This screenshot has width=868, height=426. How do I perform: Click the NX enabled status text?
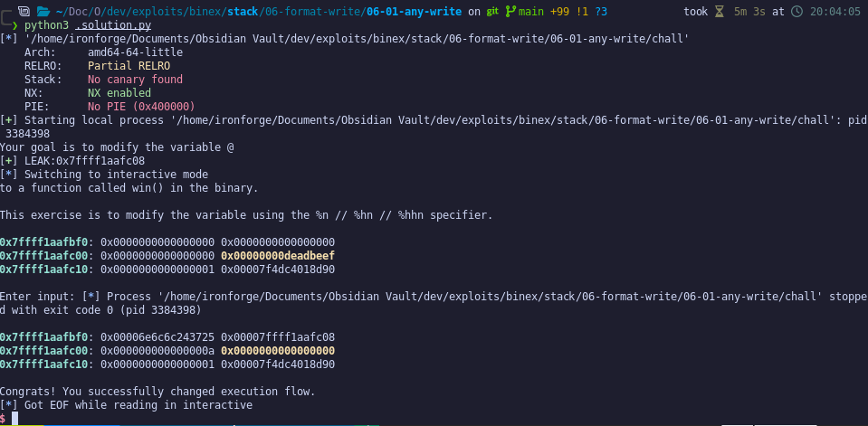119,93
